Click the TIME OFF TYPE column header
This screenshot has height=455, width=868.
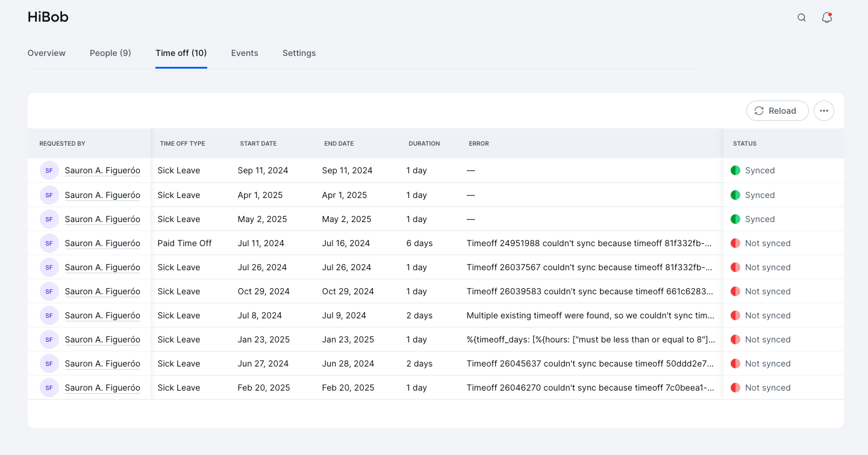183,143
